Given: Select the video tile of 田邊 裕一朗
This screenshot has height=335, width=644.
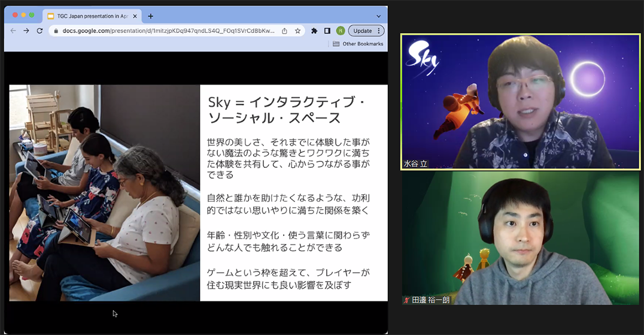Looking at the screenshot, I should coord(520,239).
